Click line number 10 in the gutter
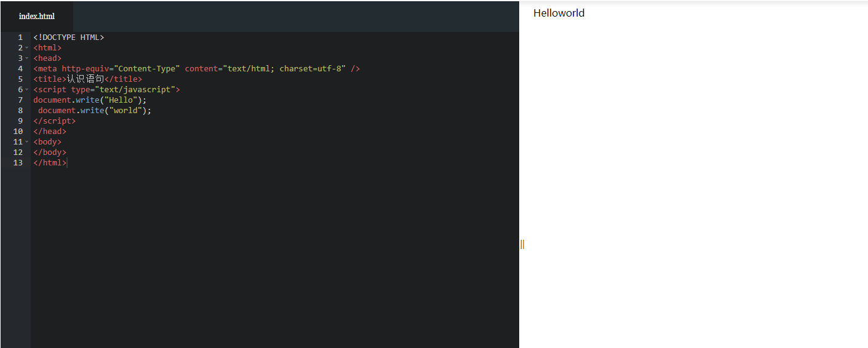Image resolution: width=868 pixels, height=348 pixels. pyautogui.click(x=18, y=132)
